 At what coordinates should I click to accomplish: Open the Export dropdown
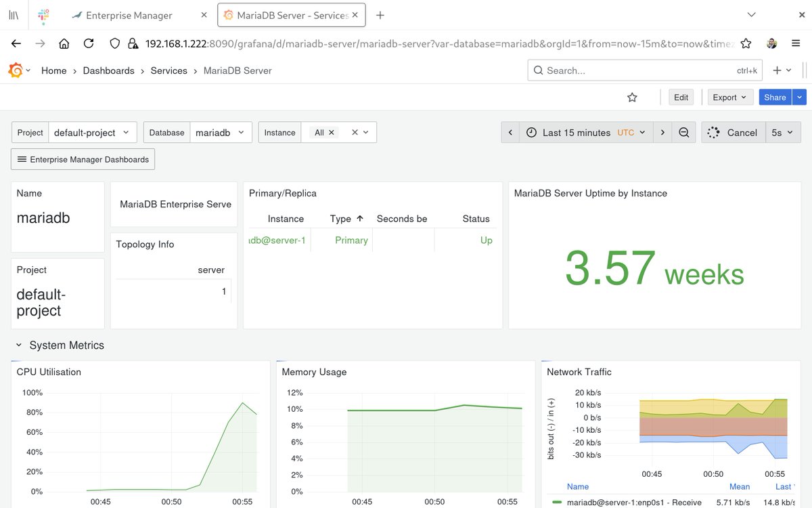click(730, 98)
